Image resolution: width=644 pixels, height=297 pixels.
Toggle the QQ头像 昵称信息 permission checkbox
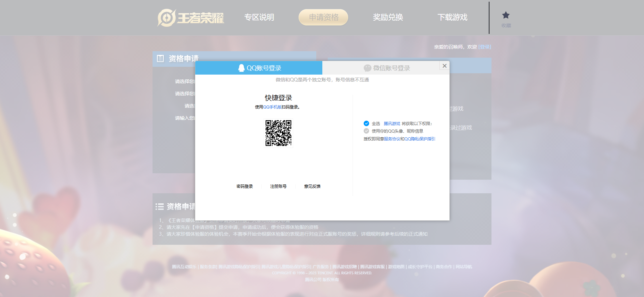pos(366,131)
